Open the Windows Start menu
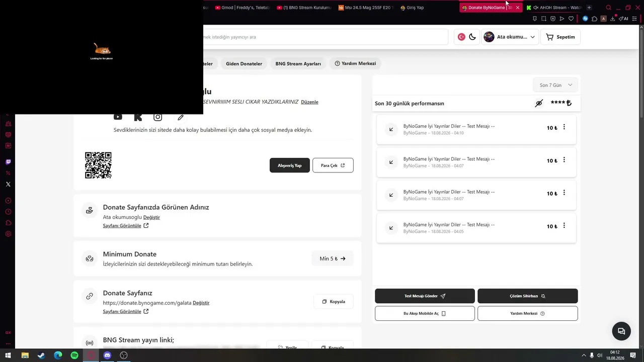Screen dimensions: 644x362 pos(8,355)
